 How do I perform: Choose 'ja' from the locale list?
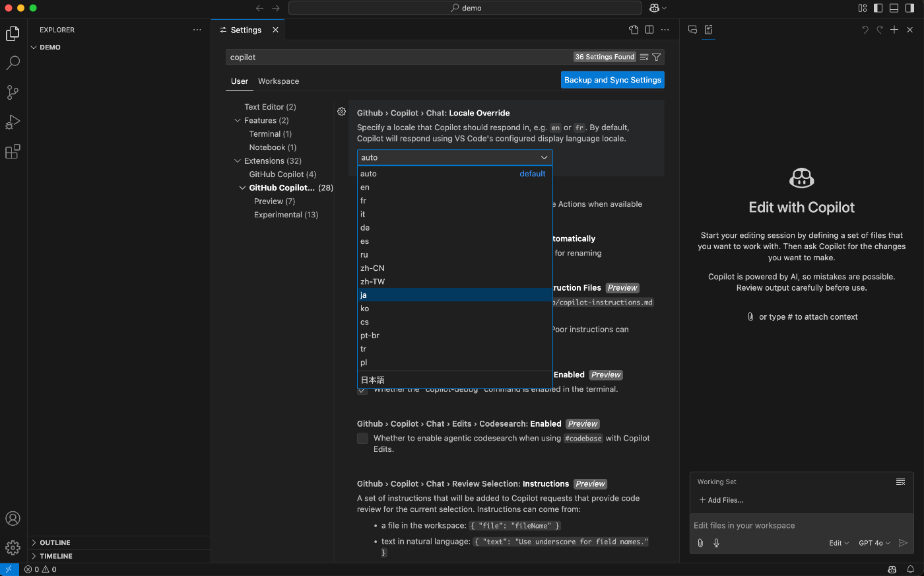455,295
